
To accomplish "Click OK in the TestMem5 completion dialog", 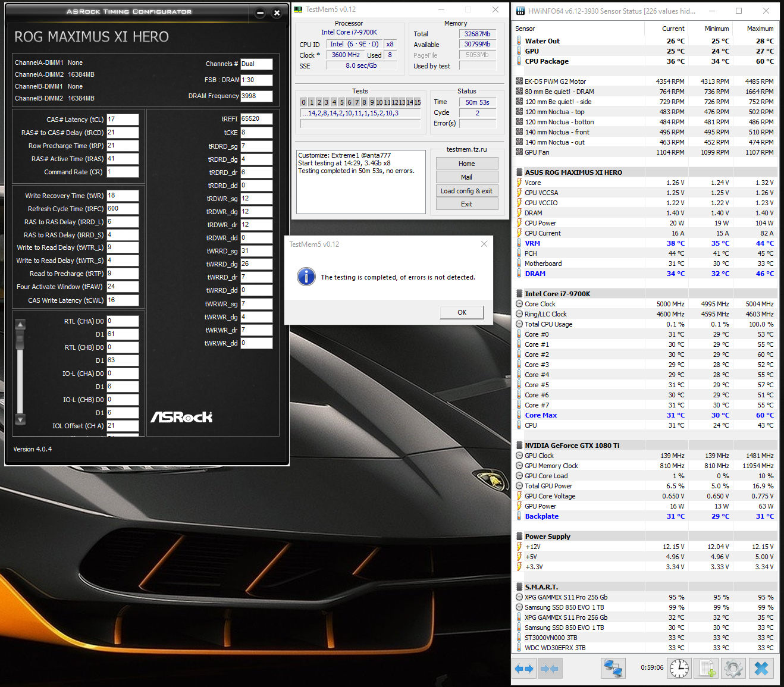I will (x=462, y=312).
